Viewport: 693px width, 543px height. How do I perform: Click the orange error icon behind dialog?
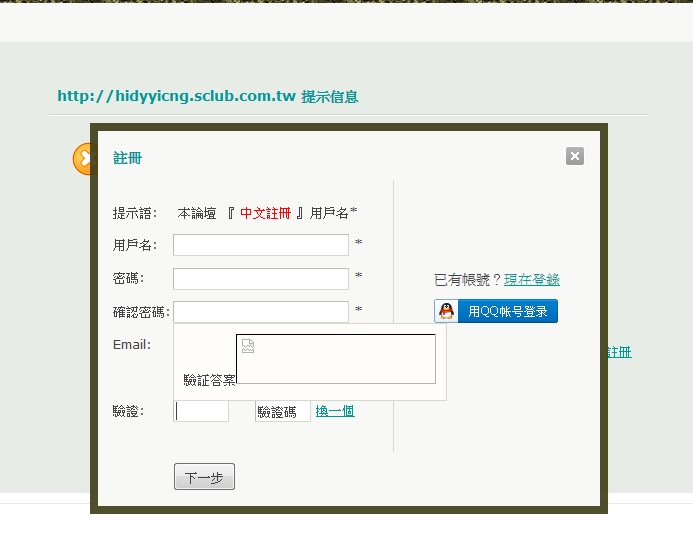82,159
